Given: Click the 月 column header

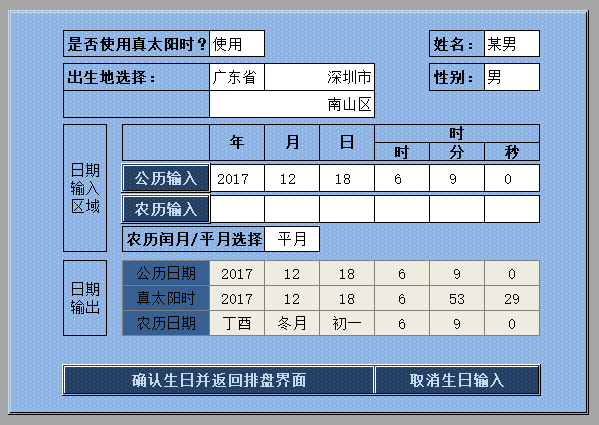Looking at the screenshot, I should pos(292,142).
